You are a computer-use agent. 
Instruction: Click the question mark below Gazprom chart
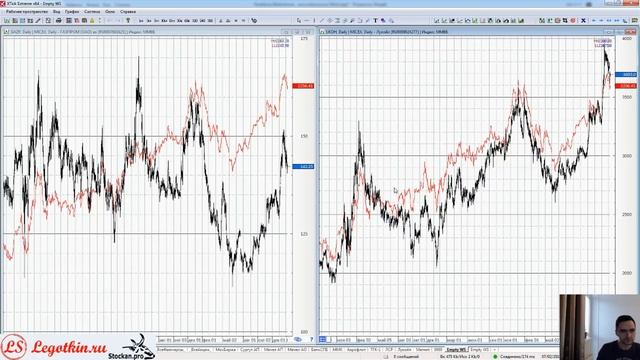pos(311,340)
